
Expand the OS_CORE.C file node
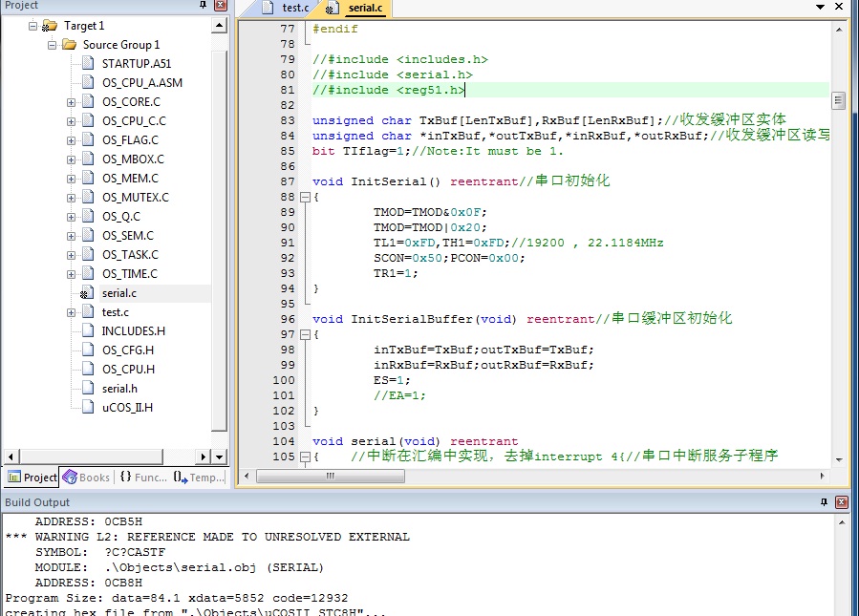pyautogui.click(x=72, y=102)
